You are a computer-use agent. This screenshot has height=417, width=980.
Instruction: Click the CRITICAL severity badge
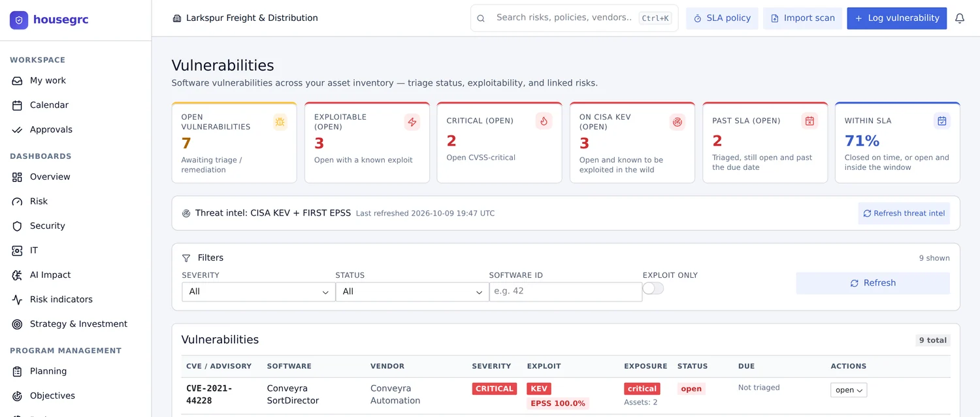(495, 389)
